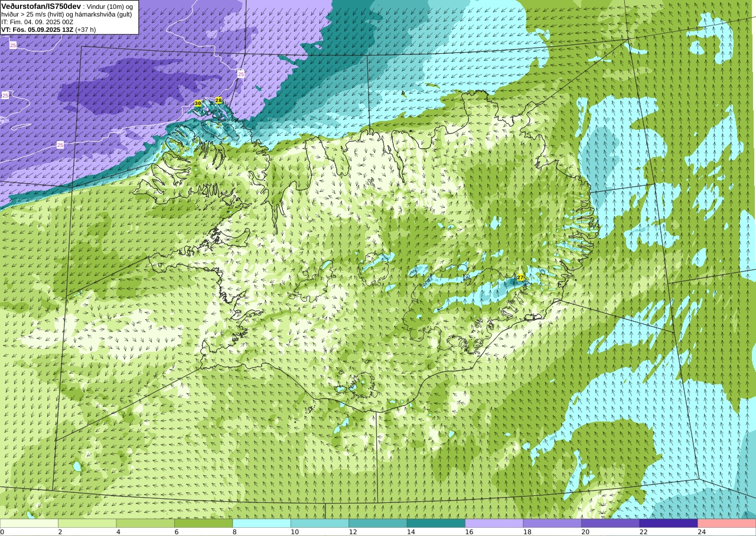The height and width of the screenshot is (536, 756).
Task: Click the legend scale value 12
Action: pyautogui.click(x=353, y=532)
